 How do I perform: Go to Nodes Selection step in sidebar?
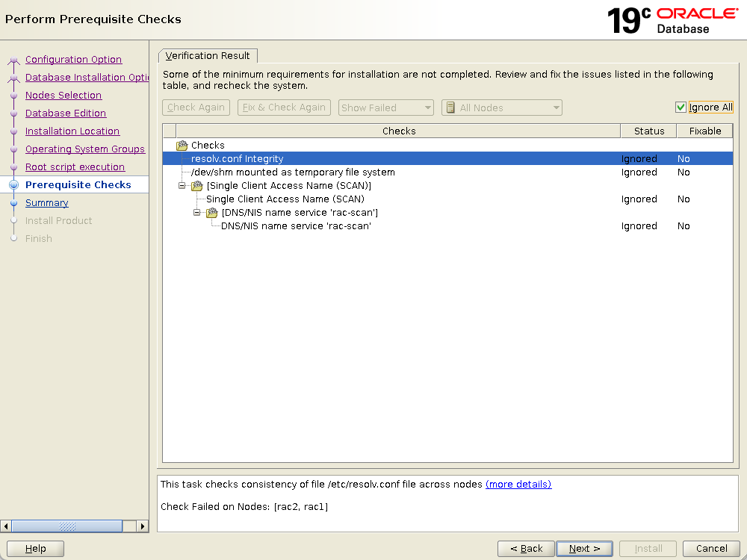point(63,96)
